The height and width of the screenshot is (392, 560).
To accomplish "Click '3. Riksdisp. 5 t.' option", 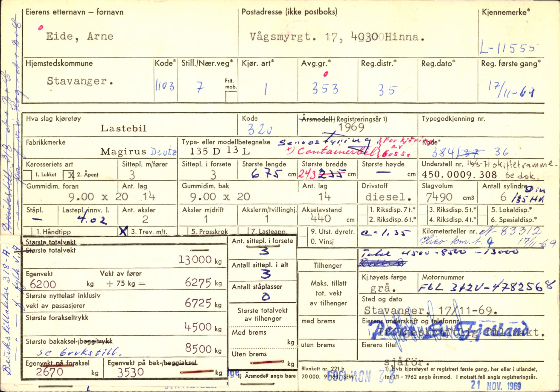I will point(453,210).
